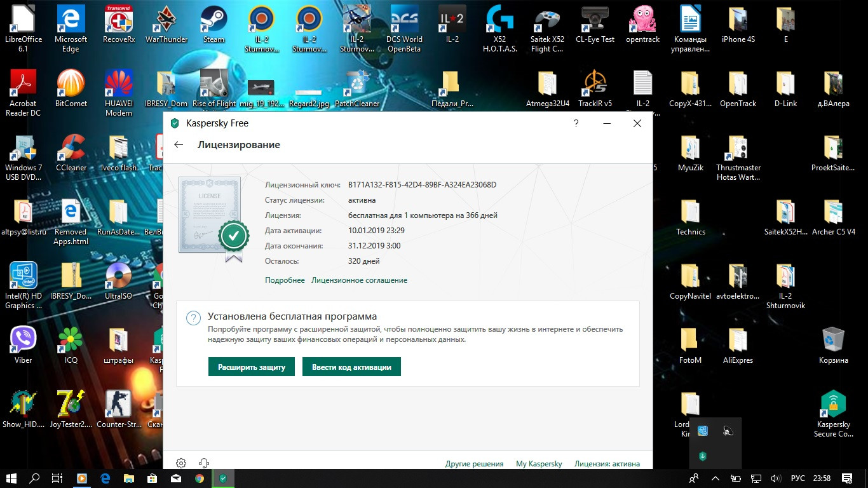Select the Viber desktop shortcut

click(24, 345)
